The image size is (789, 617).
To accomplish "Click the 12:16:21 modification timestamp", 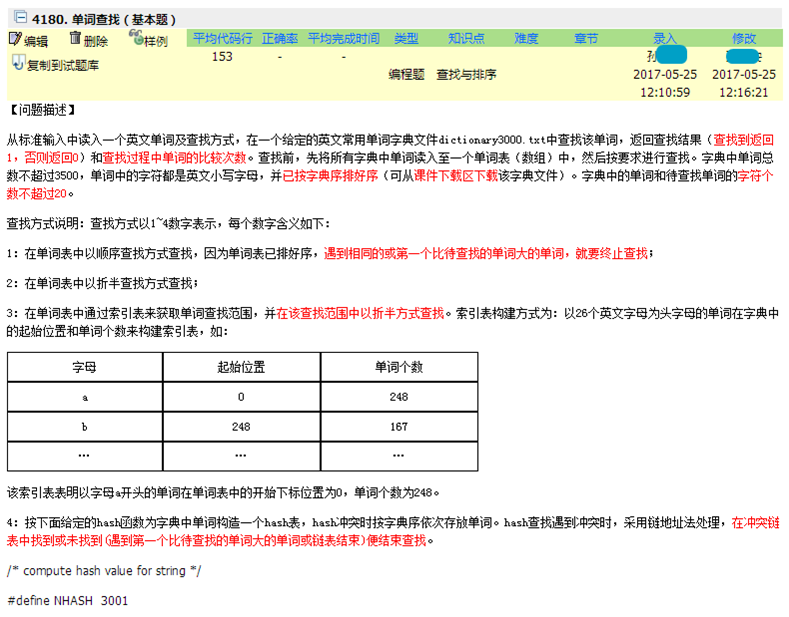I will [744, 93].
